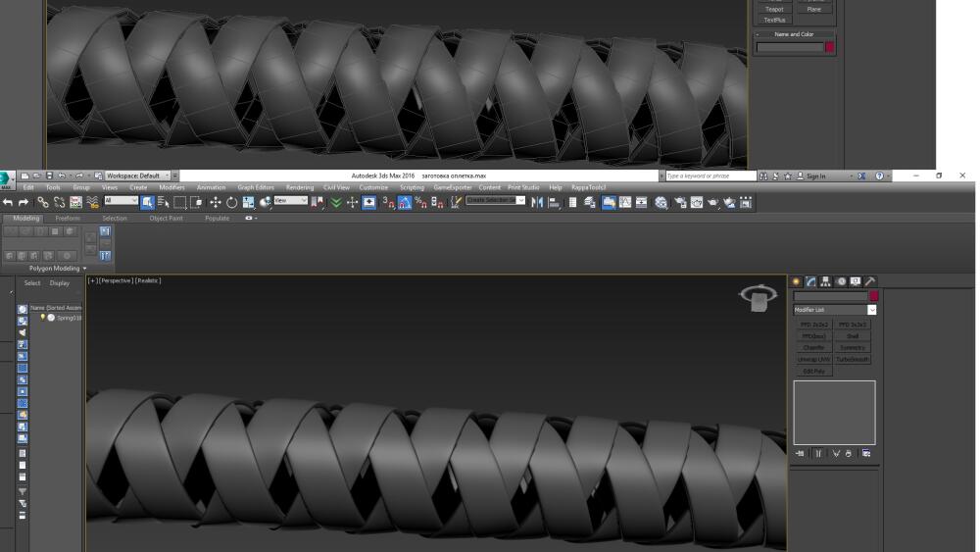Apply the Unwrap UVW modifier button

coord(813,360)
